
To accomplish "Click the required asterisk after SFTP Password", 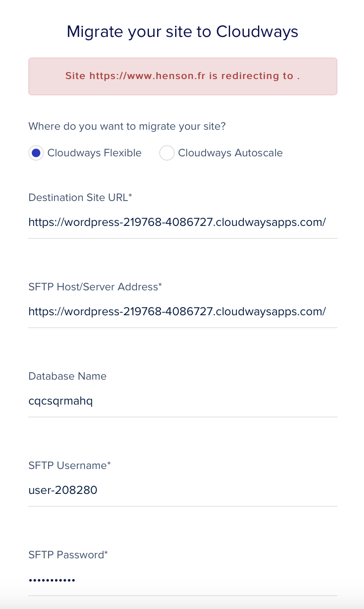I will coord(106,553).
